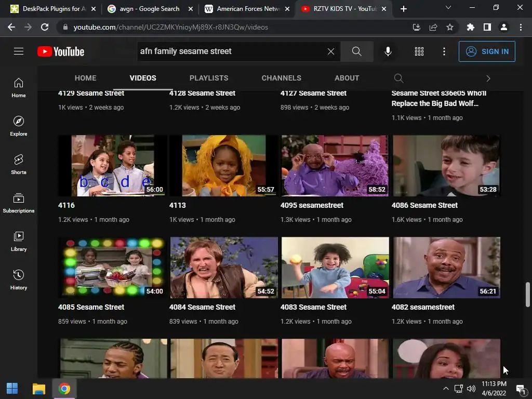The image size is (532, 399).
Task: Open Explore in the sidebar
Action: [x=19, y=126]
